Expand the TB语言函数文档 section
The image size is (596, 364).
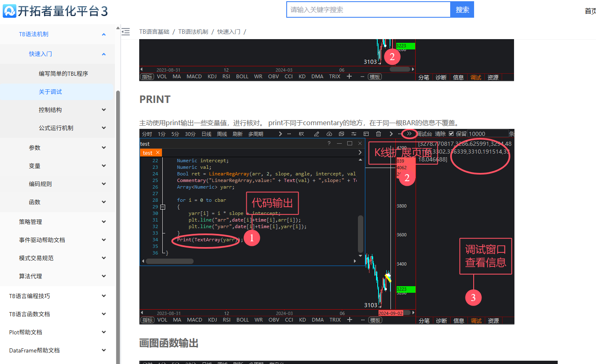[x=104, y=314]
